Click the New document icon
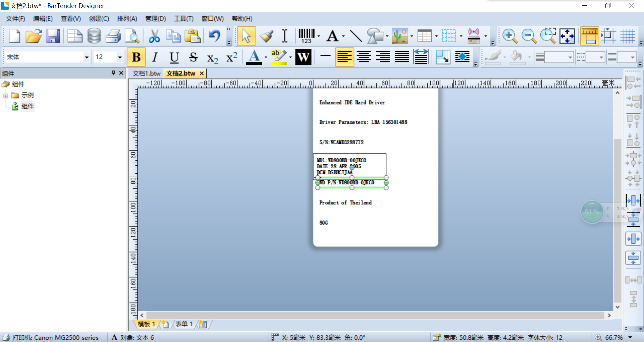 coord(14,36)
